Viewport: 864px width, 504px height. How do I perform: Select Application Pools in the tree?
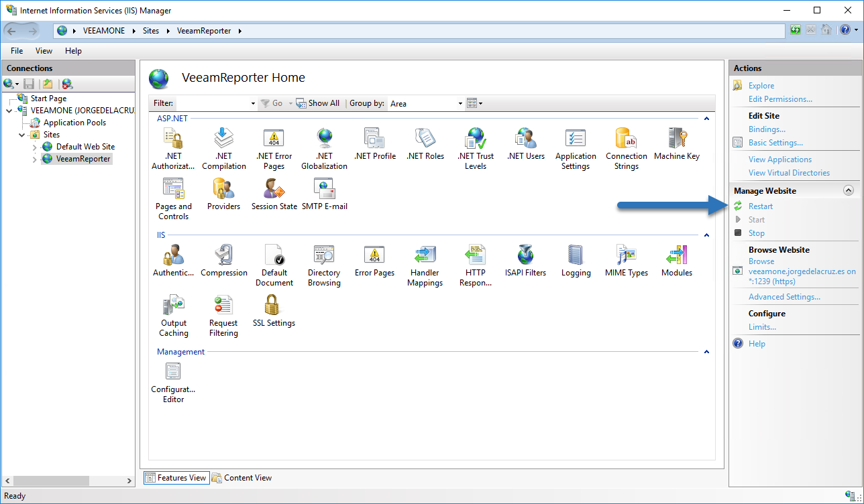(74, 123)
